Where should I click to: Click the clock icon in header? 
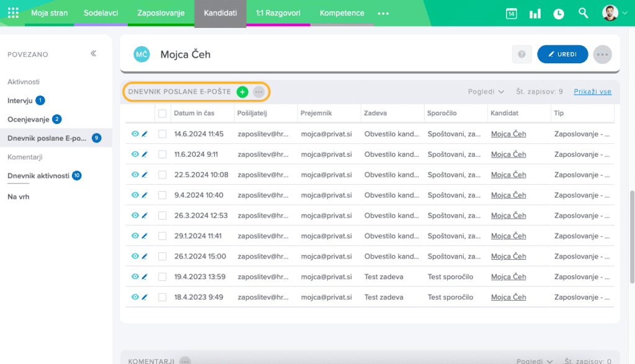point(559,14)
